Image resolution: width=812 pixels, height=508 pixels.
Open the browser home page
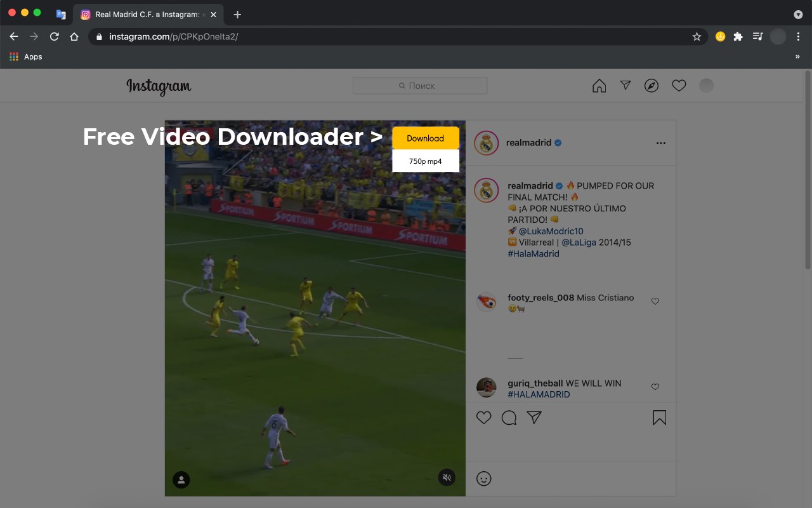tap(74, 37)
